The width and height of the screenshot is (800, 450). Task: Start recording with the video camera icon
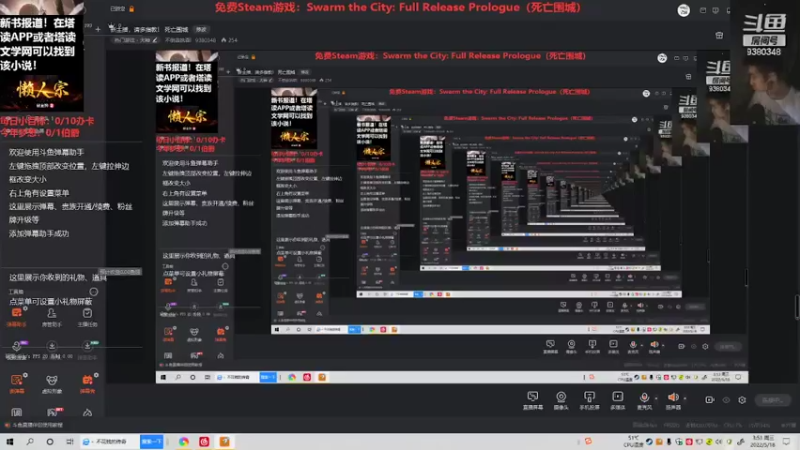pos(710,399)
